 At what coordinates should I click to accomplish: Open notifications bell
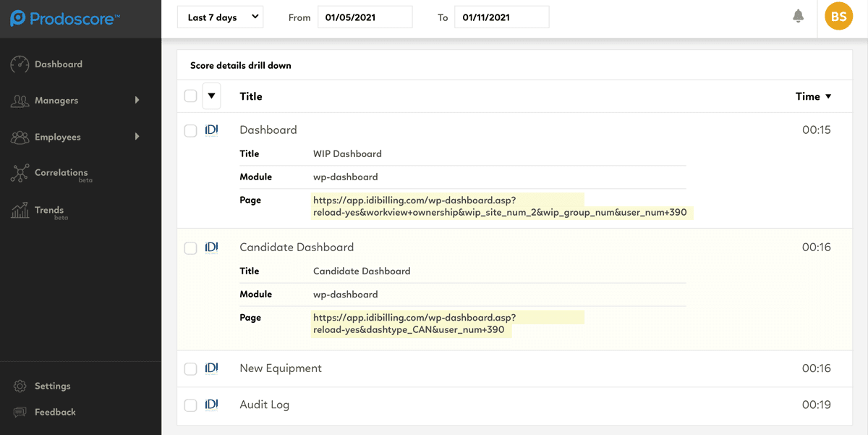pos(799,16)
